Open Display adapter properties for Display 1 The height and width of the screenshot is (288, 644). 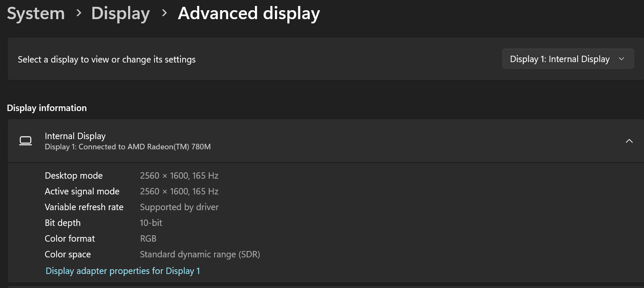(123, 271)
